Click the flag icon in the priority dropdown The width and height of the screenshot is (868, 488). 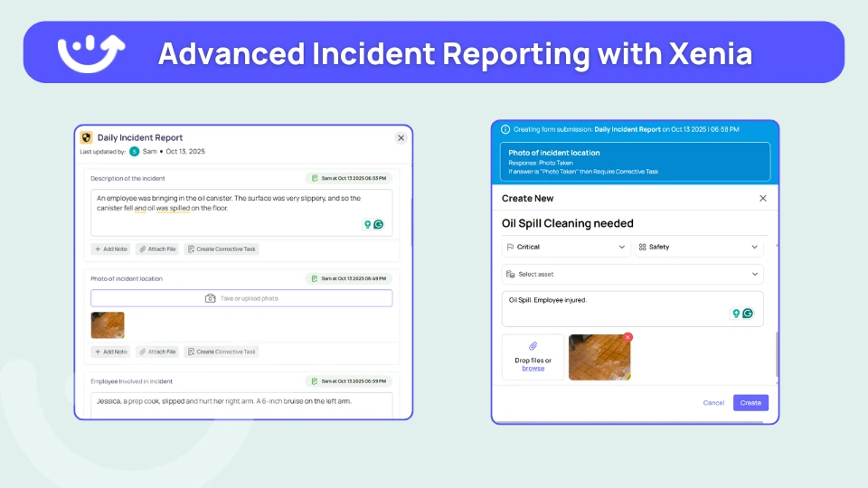[510, 248]
